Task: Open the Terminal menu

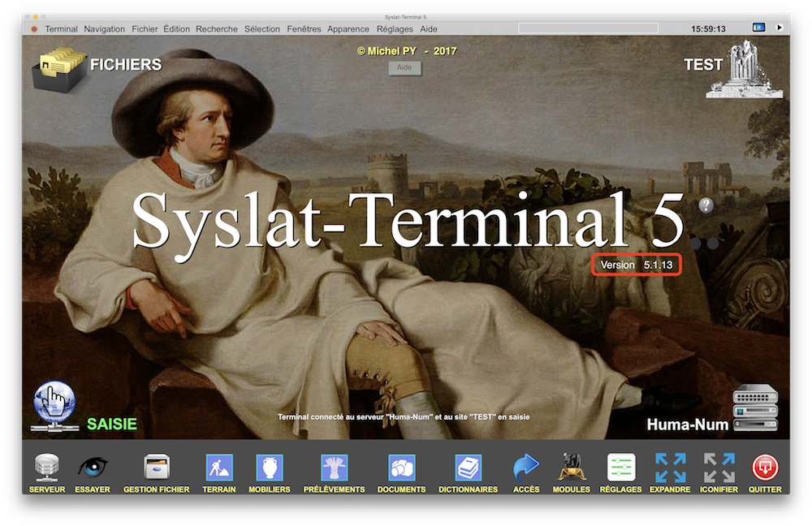Action: point(61,29)
